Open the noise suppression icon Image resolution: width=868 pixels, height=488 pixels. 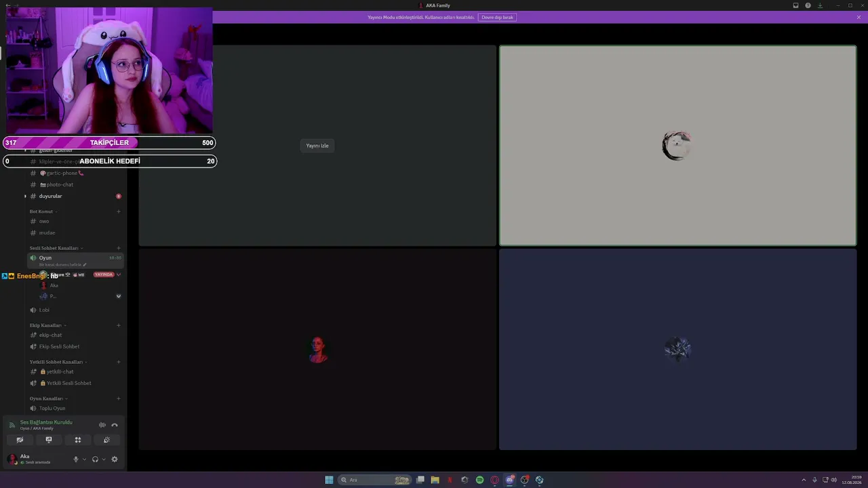[x=102, y=425]
